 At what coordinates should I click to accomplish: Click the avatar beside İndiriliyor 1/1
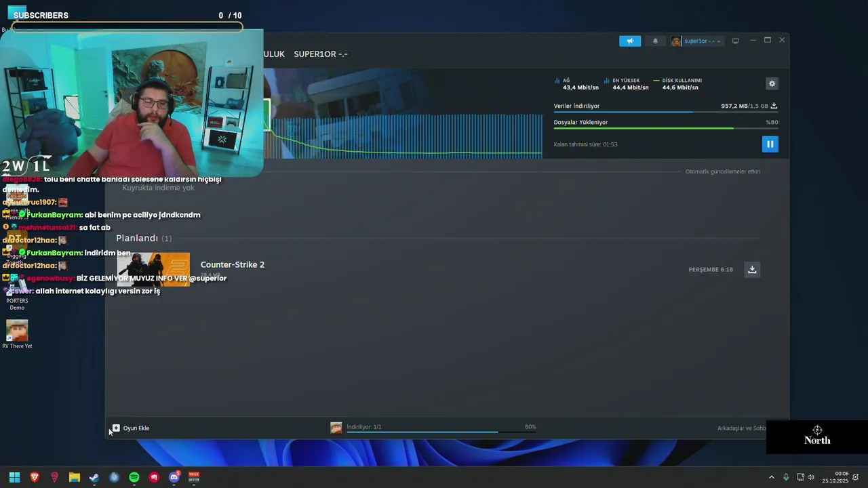click(x=336, y=428)
